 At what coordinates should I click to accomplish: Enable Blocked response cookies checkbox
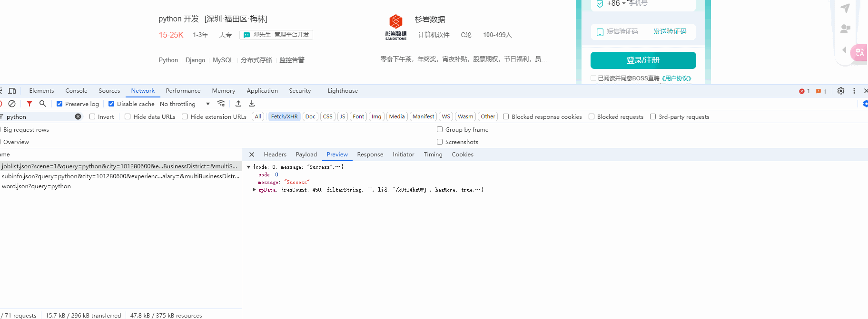point(506,116)
